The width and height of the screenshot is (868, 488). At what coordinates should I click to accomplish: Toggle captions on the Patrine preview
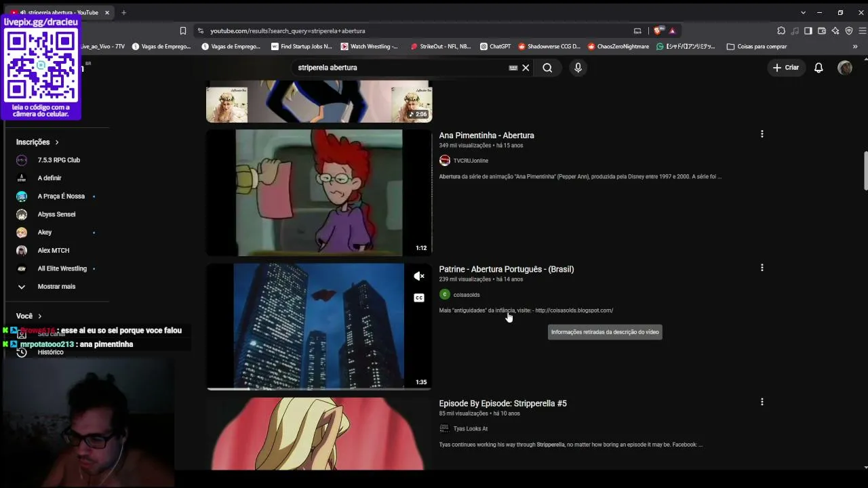click(x=419, y=298)
